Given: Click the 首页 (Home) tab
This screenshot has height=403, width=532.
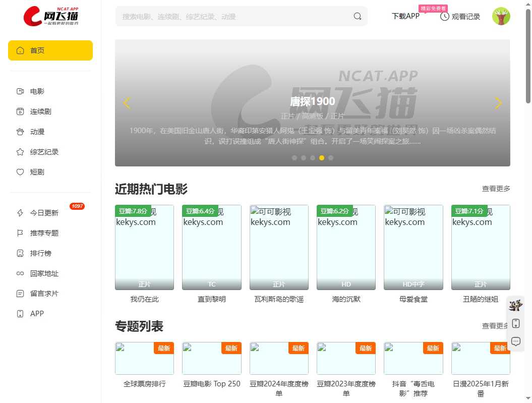Looking at the screenshot, I should tap(50, 50).
